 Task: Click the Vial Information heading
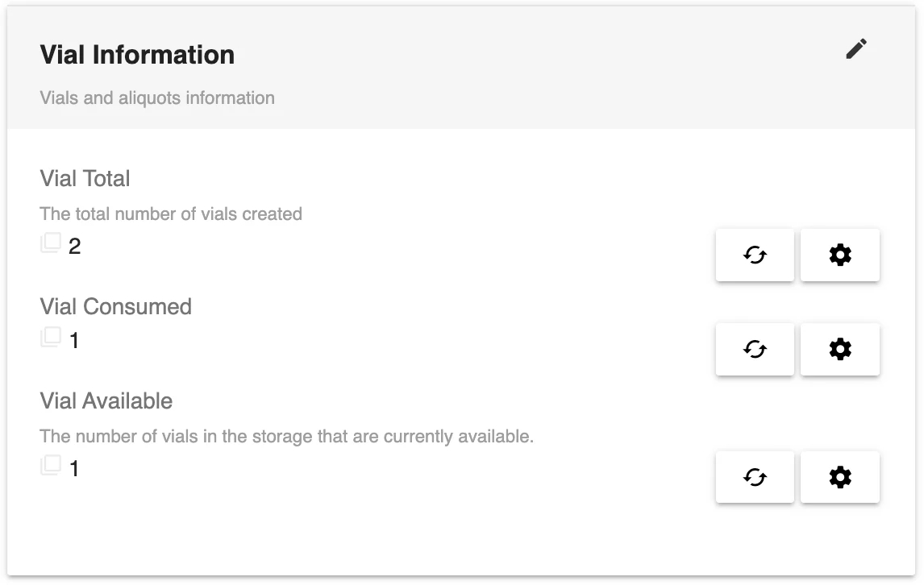coord(137,55)
